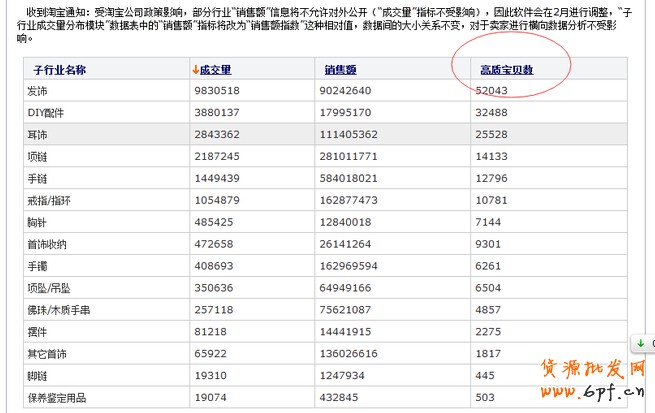Screen dimensions: 655x413
Task: Click the 子行业名称 column header
Action: pyautogui.click(x=59, y=69)
